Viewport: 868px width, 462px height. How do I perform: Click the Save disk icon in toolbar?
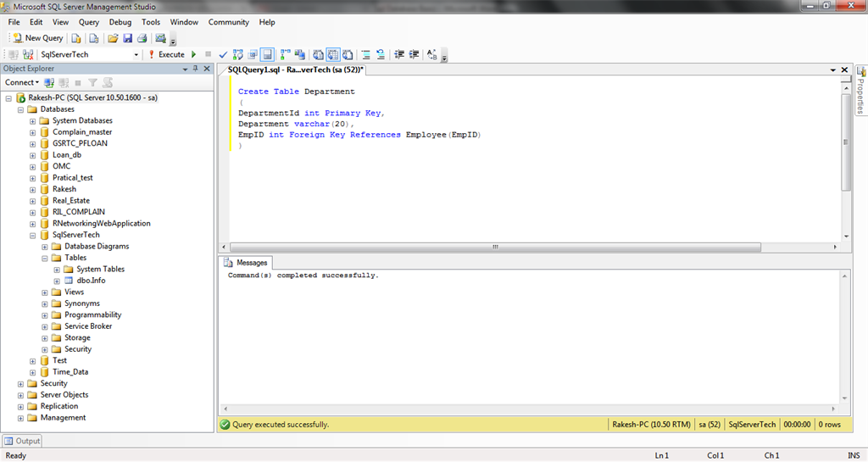click(127, 38)
